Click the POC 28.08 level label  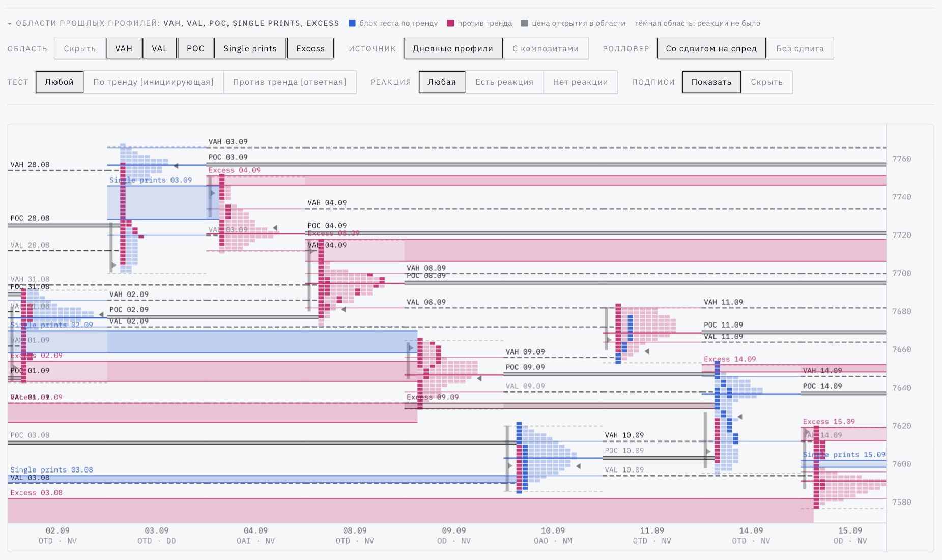[x=30, y=218]
